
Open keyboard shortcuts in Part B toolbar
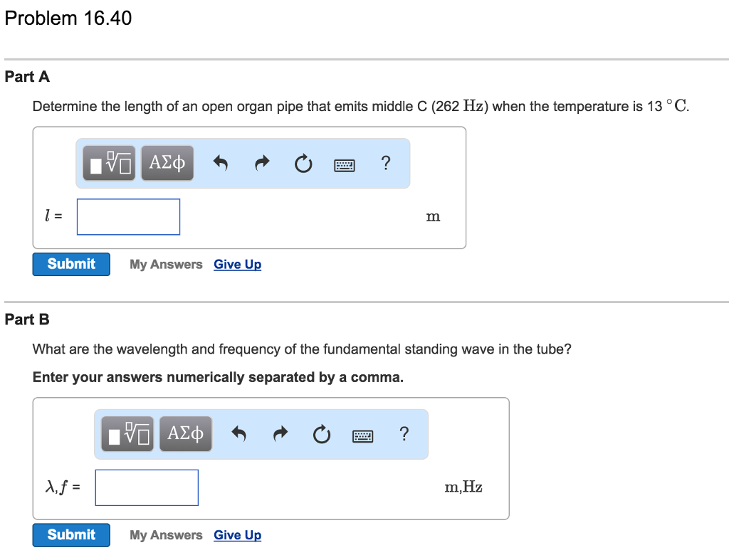click(362, 435)
